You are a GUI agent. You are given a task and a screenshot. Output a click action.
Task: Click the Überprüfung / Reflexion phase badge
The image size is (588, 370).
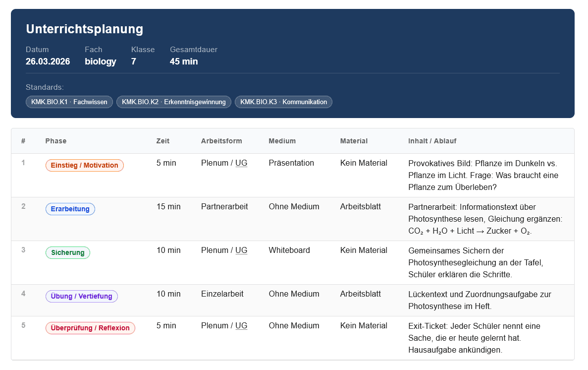[x=90, y=328]
